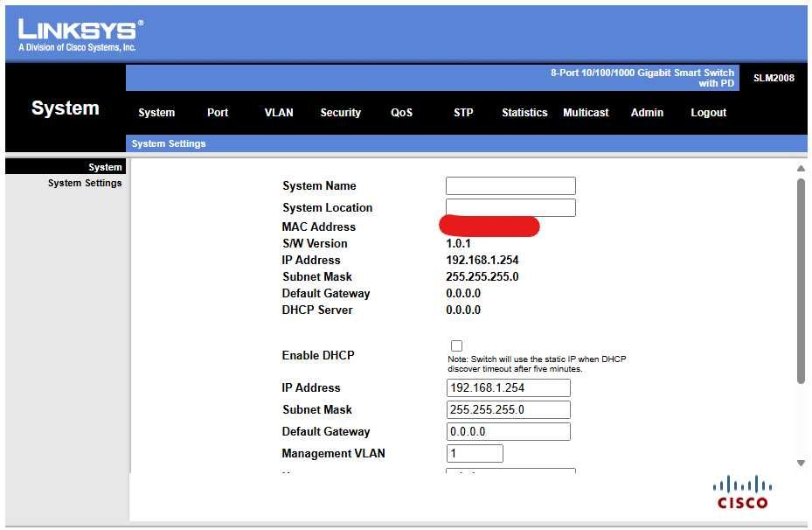Click the scrollbar down arrow
This screenshot has height=530, width=812.
tap(801, 464)
